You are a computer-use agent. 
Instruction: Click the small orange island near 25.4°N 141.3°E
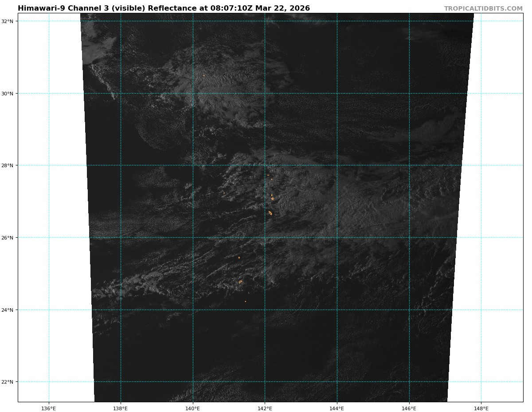[x=239, y=258]
